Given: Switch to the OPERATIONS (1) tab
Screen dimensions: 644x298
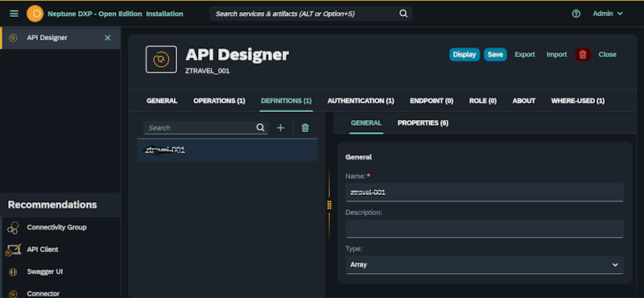Looking at the screenshot, I should click(219, 101).
